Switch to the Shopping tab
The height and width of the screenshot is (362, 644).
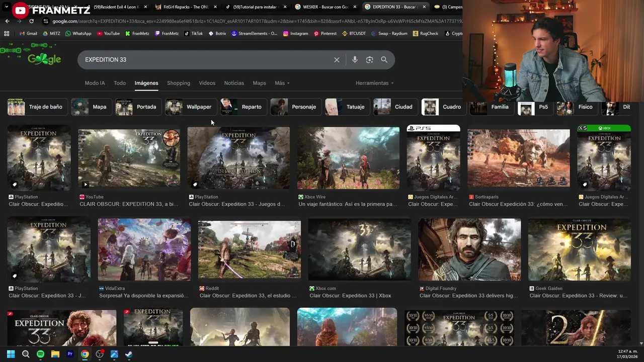pos(179,83)
